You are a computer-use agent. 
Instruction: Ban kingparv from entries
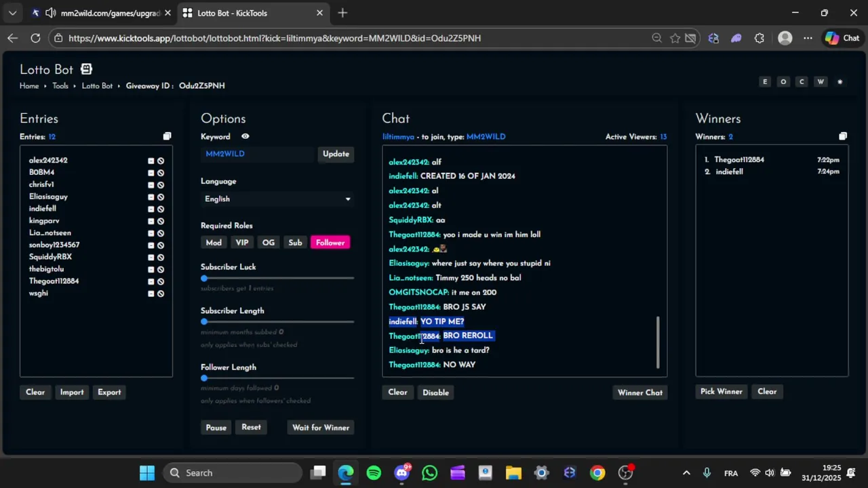pyautogui.click(x=161, y=221)
